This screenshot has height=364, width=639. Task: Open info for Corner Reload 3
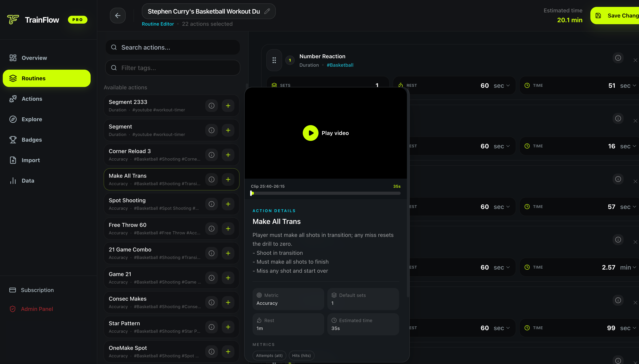(212, 155)
